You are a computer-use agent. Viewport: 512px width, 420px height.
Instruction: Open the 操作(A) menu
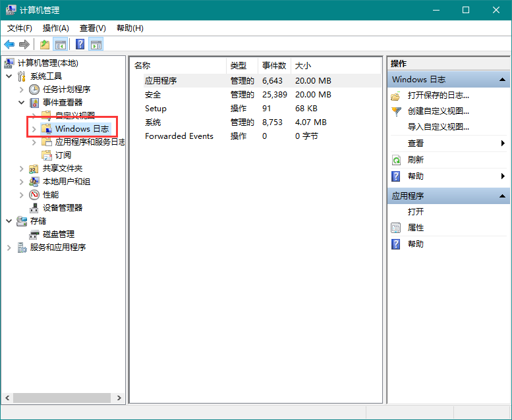click(x=55, y=28)
